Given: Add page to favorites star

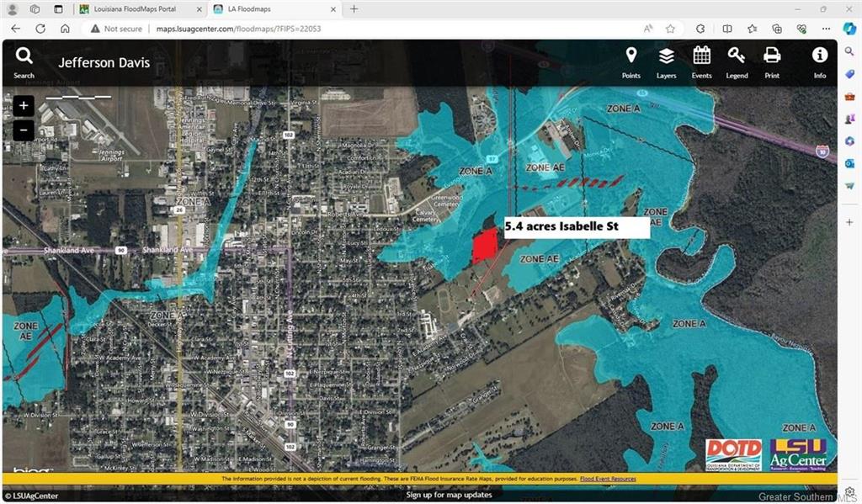Looking at the screenshot, I should pyautogui.click(x=670, y=29).
